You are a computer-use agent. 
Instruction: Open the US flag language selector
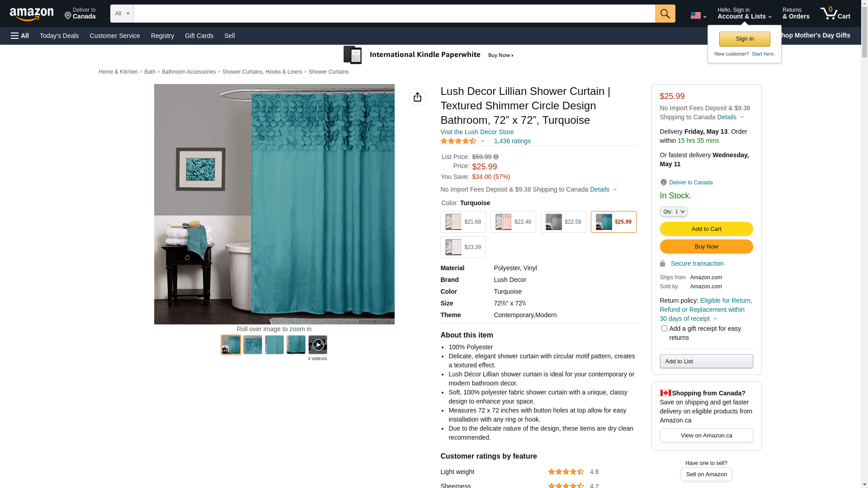point(698,15)
